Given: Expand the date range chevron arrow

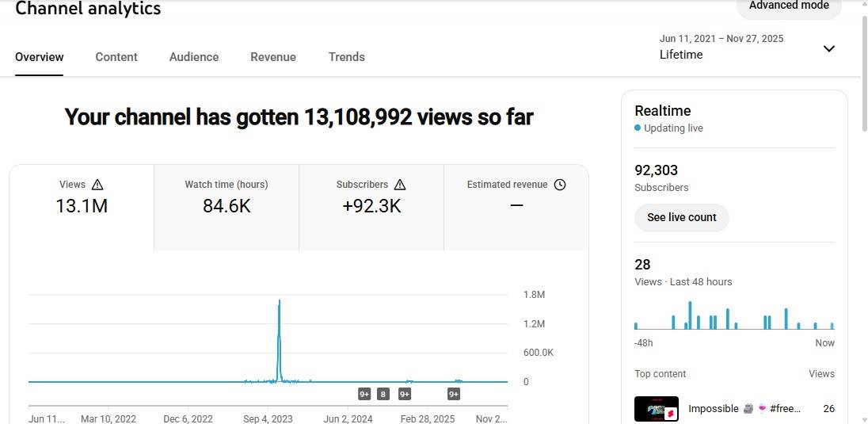Looking at the screenshot, I should tap(829, 48).
